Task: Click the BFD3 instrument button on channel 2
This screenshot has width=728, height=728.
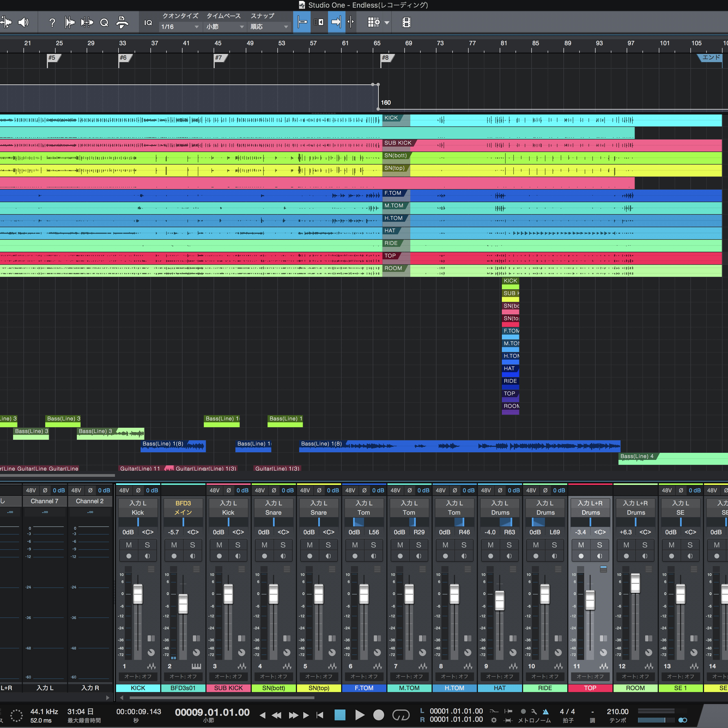Action: [183, 503]
